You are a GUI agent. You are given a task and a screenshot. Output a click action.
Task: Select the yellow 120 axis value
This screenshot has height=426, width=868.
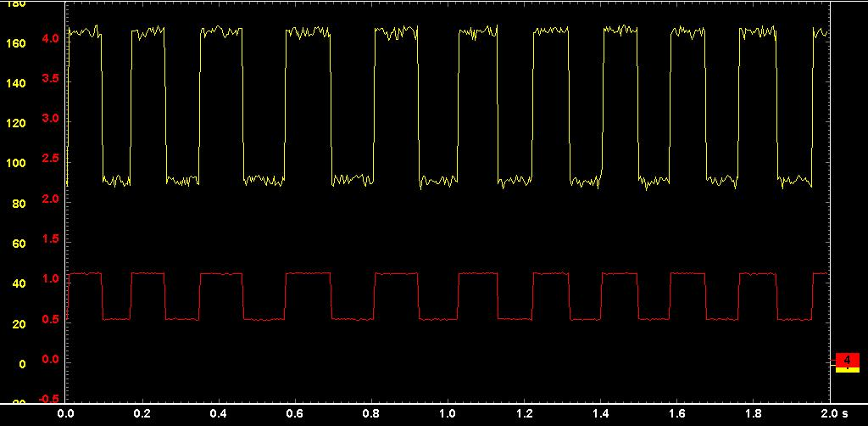(16, 123)
